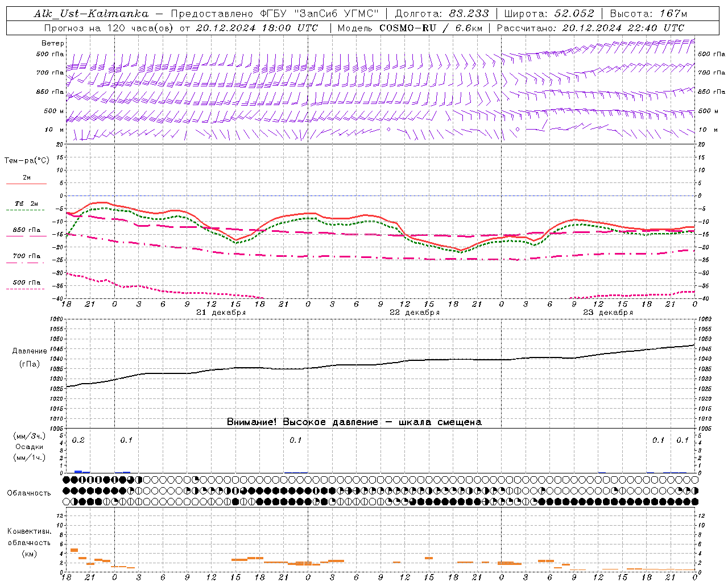728x582 pixels.
Task: Click the 10 м wind level label on the left
Action: point(54,130)
